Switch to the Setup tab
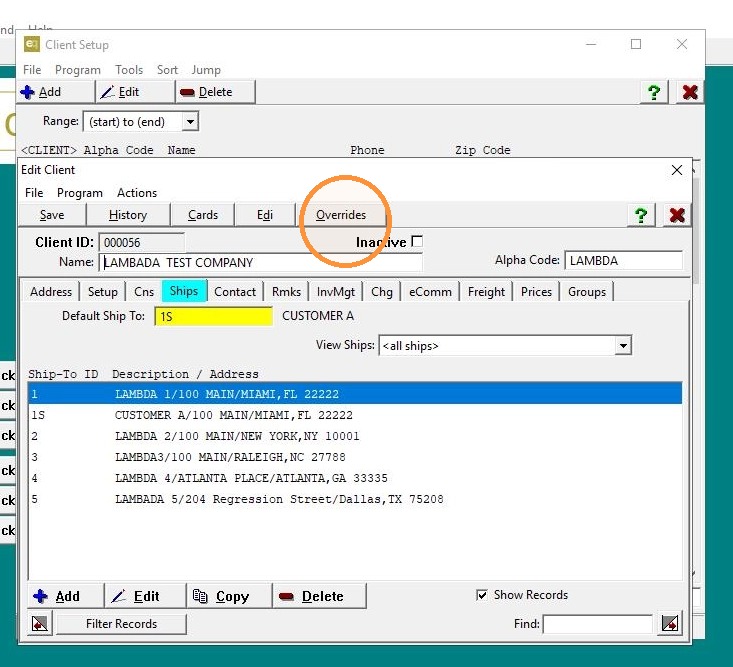This screenshot has width=733, height=667. click(x=103, y=292)
